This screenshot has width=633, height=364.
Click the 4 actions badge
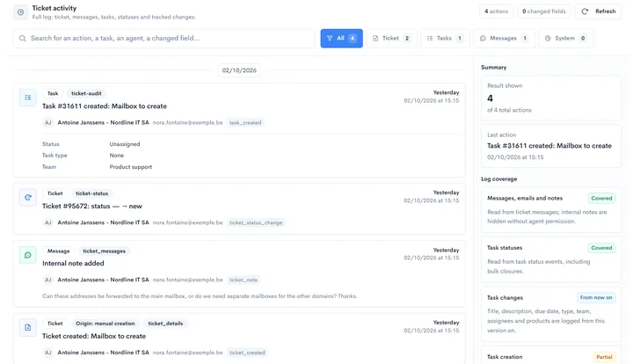(496, 11)
